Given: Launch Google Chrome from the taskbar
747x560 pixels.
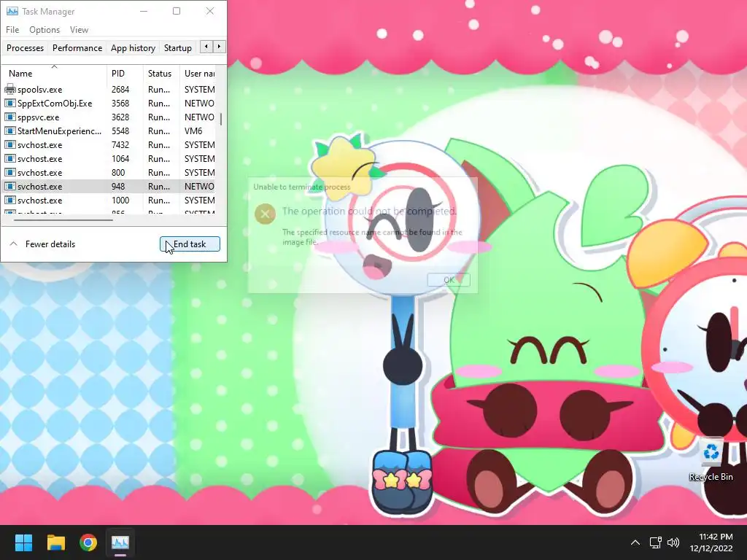Looking at the screenshot, I should coord(88,542).
